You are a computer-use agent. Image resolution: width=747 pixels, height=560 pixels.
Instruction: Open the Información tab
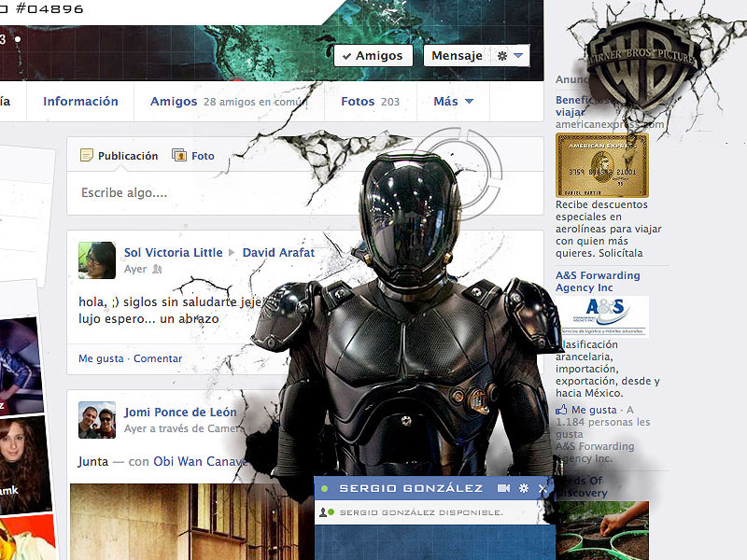point(80,102)
